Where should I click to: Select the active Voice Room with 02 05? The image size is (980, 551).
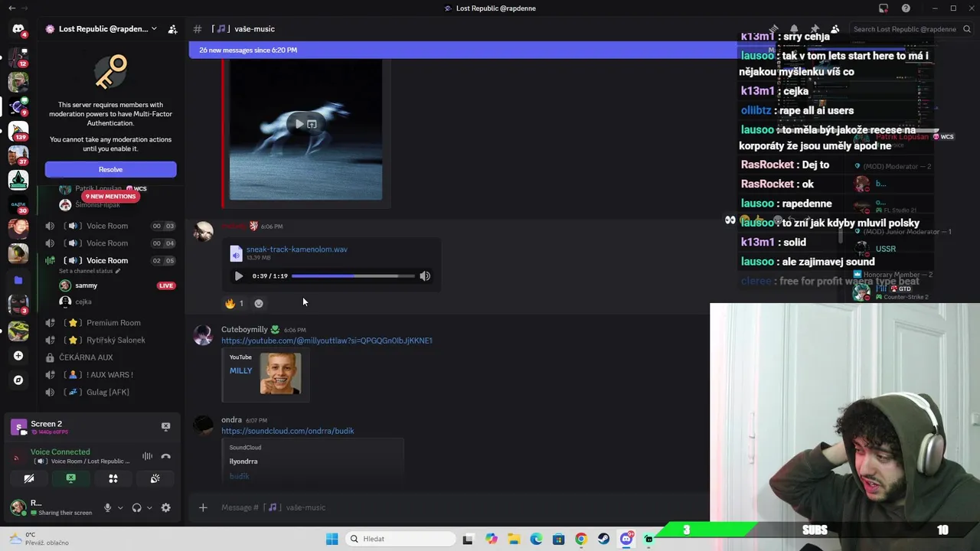pos(107,261)
